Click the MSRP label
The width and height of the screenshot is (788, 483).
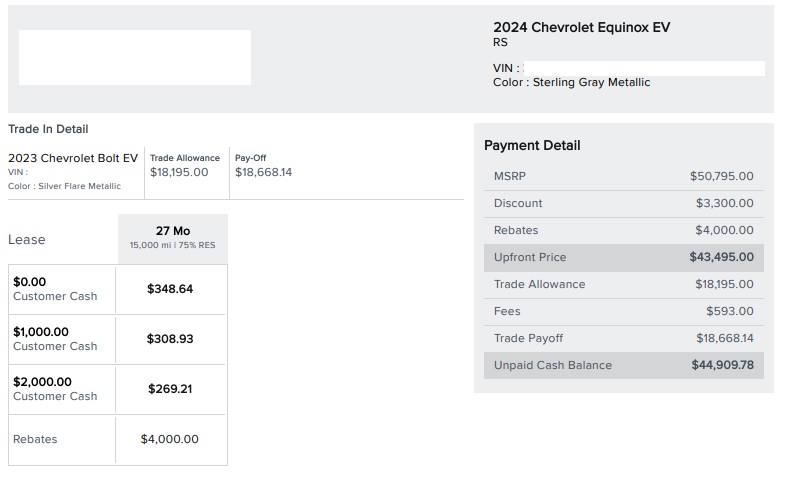point(510,176)
